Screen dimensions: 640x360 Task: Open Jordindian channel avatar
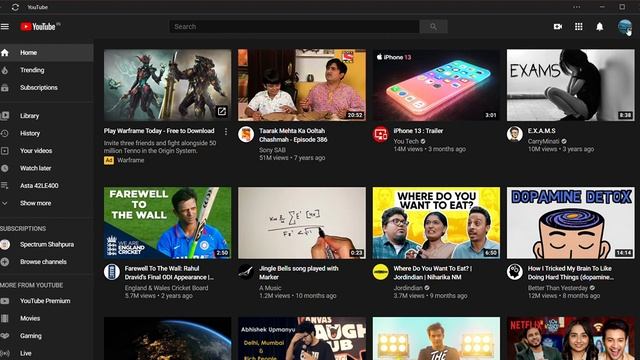(380, 272)
